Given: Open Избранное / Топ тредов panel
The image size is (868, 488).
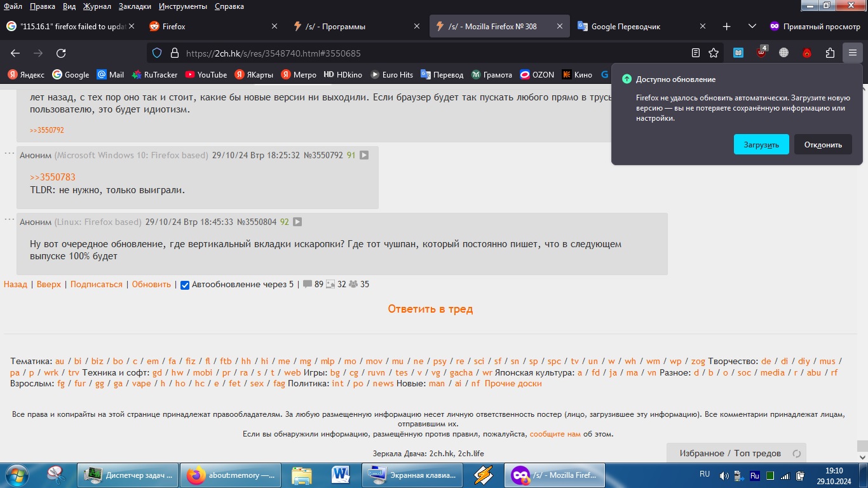Looking at the screenshot, I should pyautogui.click(x=730, y=453).
